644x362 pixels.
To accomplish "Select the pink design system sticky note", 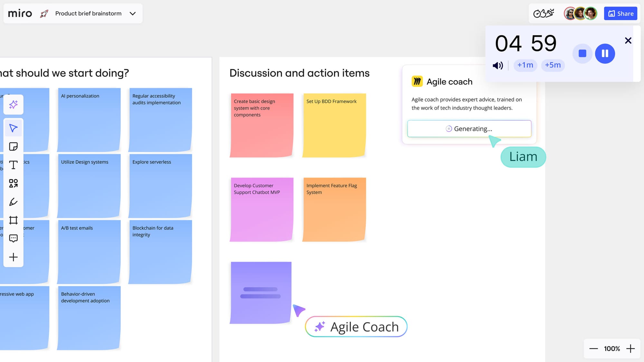I will (261, 125).
